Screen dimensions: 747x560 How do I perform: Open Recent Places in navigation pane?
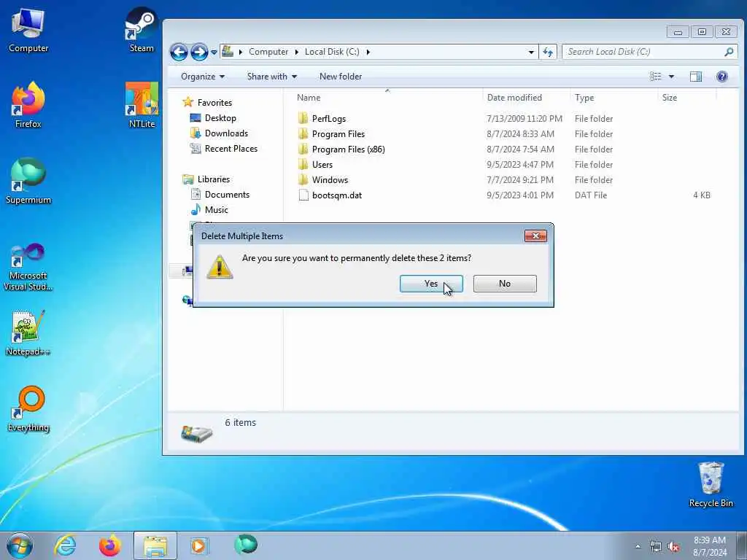pos(231,149)
